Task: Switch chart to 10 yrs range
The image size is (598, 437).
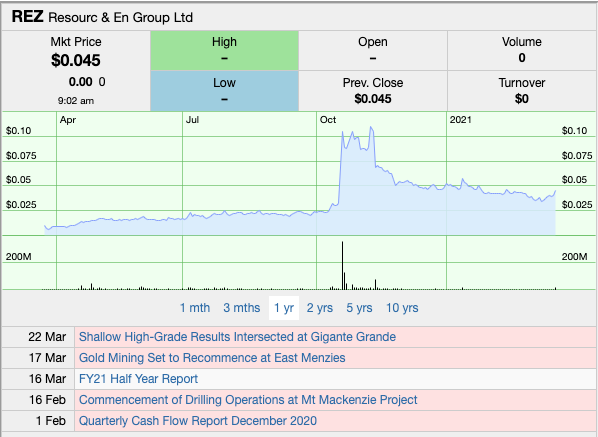Action: [402, 308]
